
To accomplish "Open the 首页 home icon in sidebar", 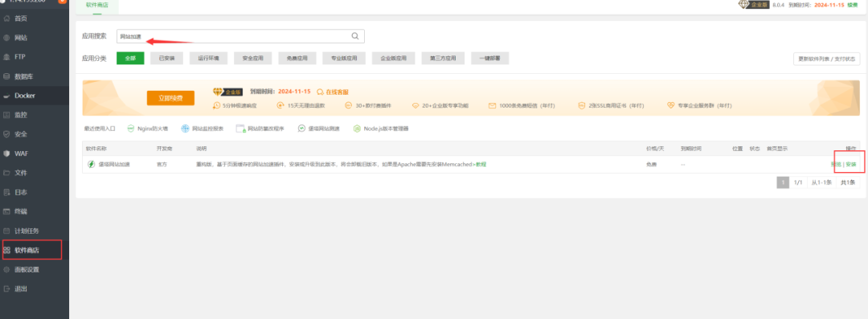I will (x=6, y=18).
